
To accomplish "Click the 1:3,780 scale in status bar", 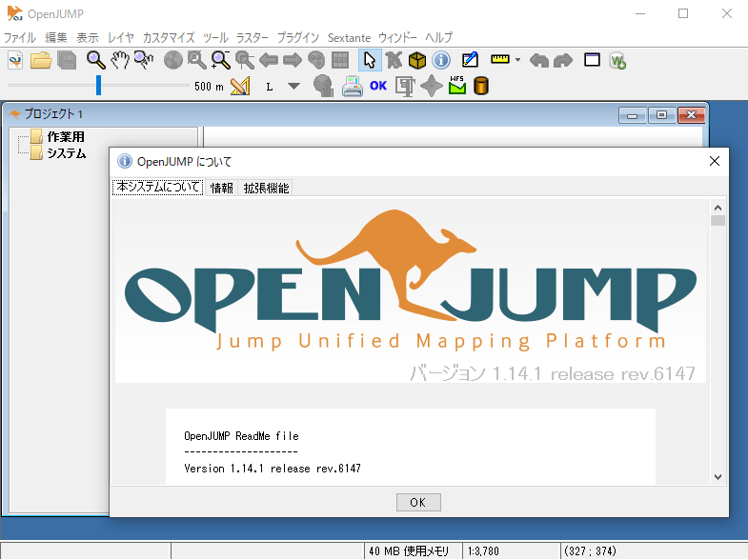I will pyautogui.click(x=483, y=550).
